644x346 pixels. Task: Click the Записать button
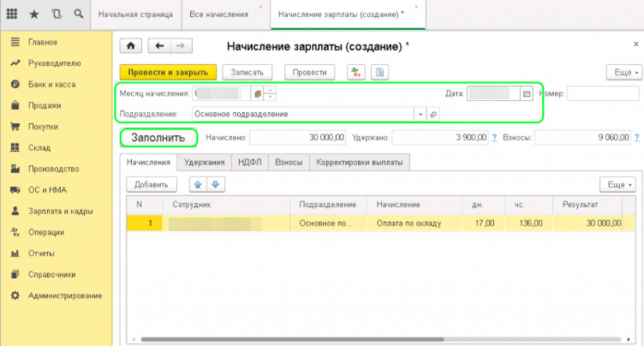247,72
